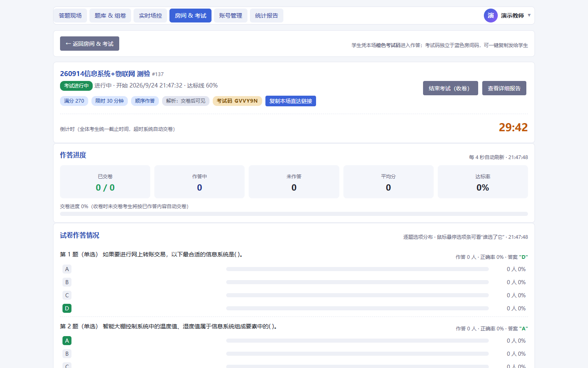Click the purple 演 user avatar icon

(490, 16)
